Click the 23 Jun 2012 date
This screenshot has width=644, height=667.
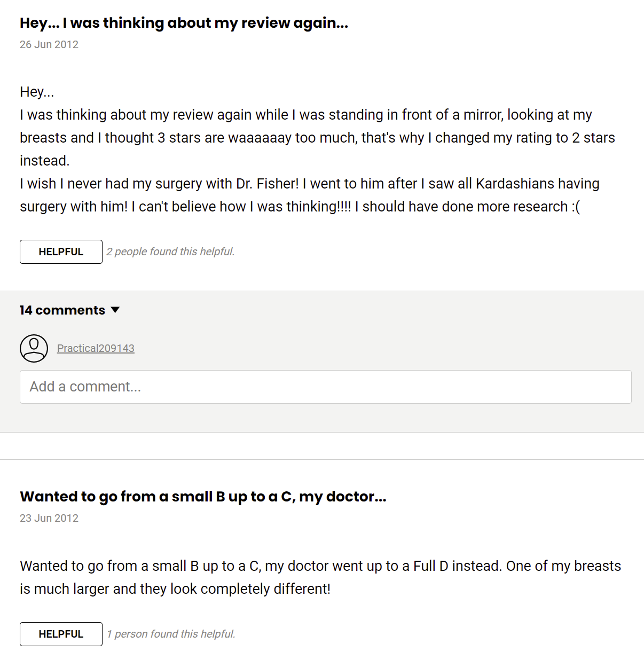tap(49, 518)
